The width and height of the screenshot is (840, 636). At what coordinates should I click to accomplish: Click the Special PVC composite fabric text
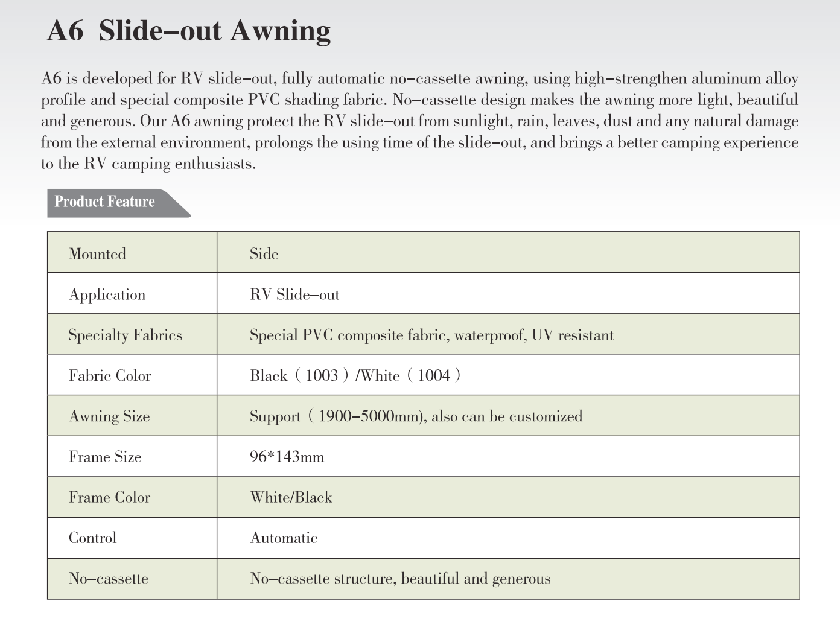coord(431,335)
